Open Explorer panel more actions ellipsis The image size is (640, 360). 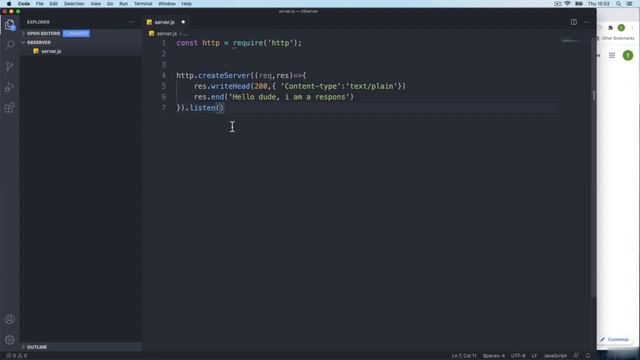131,22
